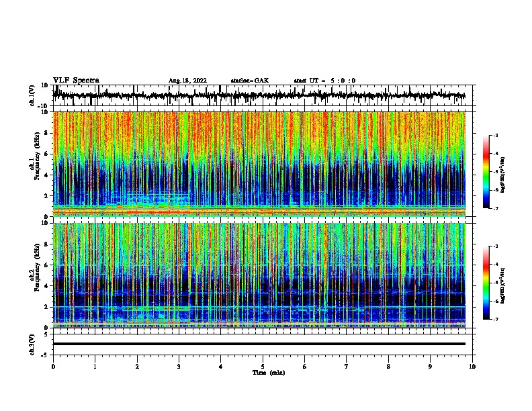Click the date label 'Aug.18, 2022'
The image size is (532, 411).
coord(187,81)
